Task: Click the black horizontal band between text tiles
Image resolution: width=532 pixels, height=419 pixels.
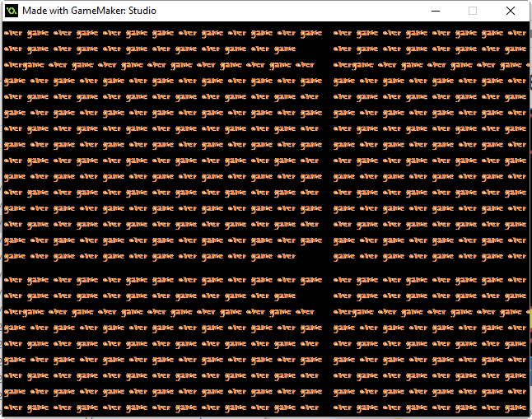Action: (x=165, y=268)
